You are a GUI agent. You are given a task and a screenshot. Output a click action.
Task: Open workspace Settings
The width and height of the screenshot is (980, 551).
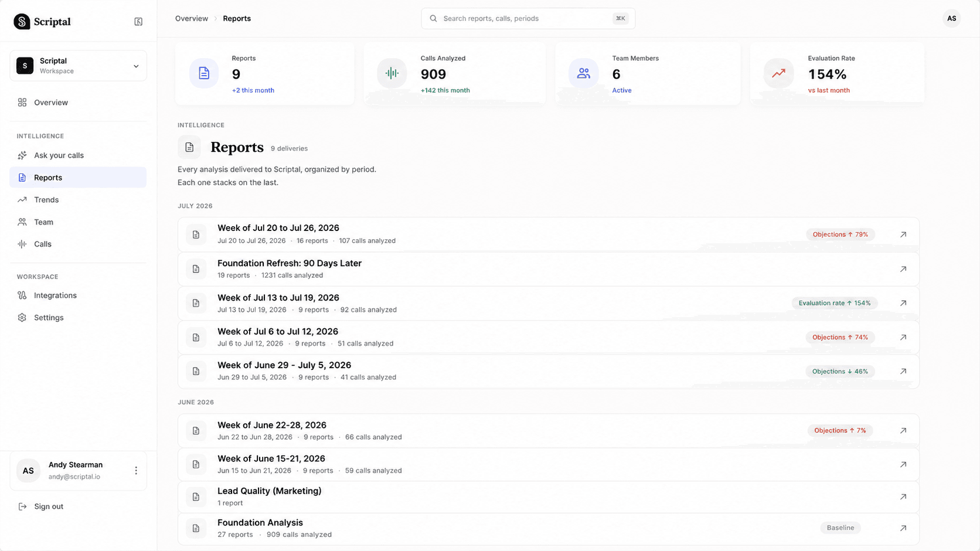tap(78, 318)
